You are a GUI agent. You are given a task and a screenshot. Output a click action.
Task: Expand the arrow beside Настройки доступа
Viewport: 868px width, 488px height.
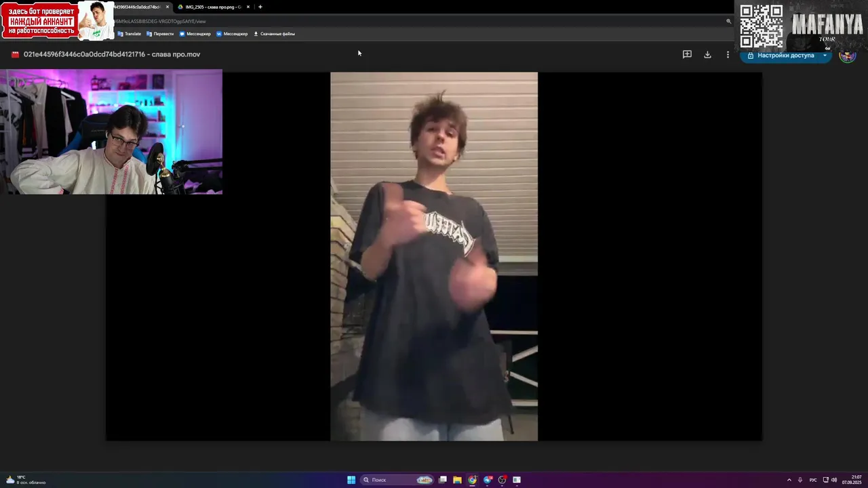coord(825,56)
